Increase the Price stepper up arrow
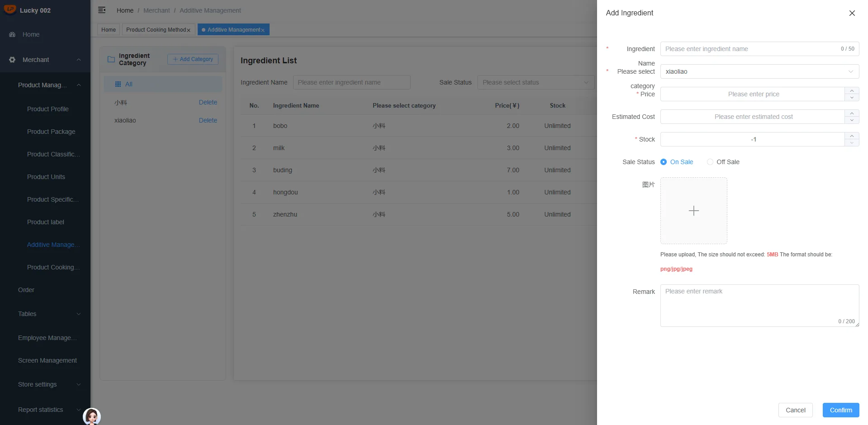Screen dimensions: 868x425 tap(852, 91)
